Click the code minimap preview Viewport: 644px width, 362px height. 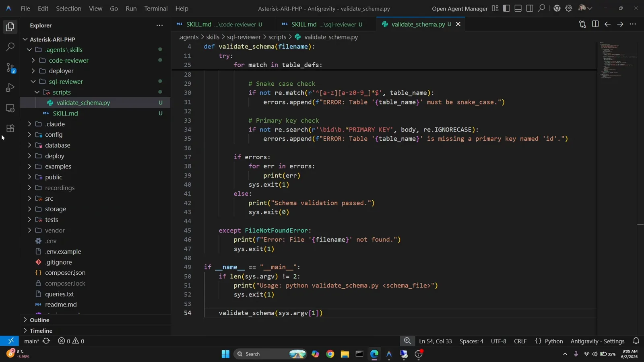click(618, 60)
